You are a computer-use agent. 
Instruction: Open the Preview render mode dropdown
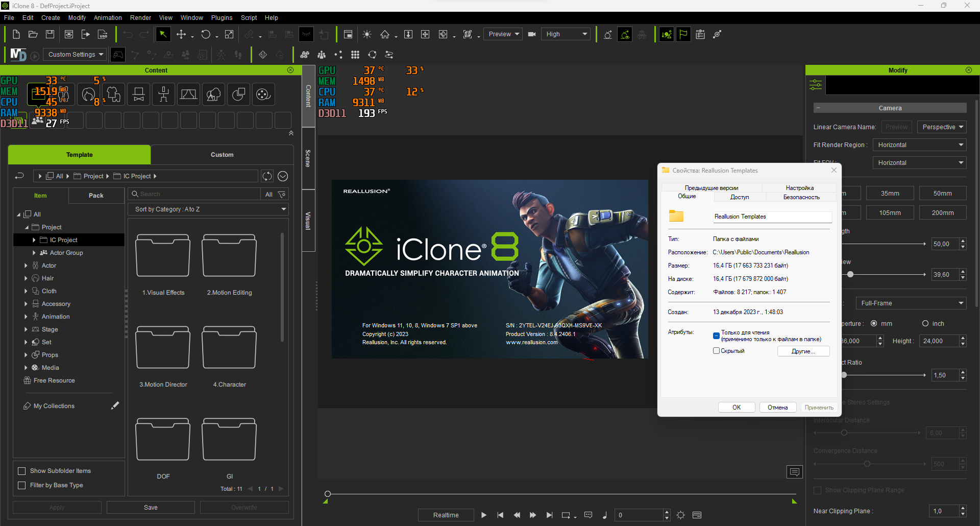coord(503,34)
